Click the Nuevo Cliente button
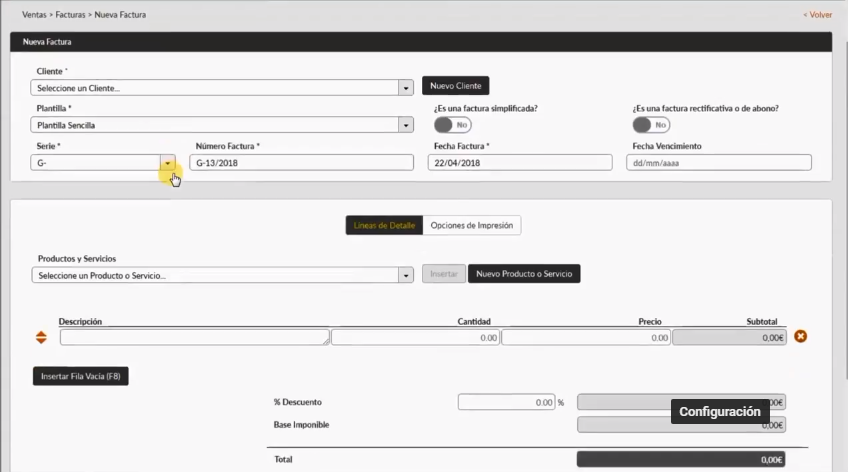 click(x=455, y=86)
